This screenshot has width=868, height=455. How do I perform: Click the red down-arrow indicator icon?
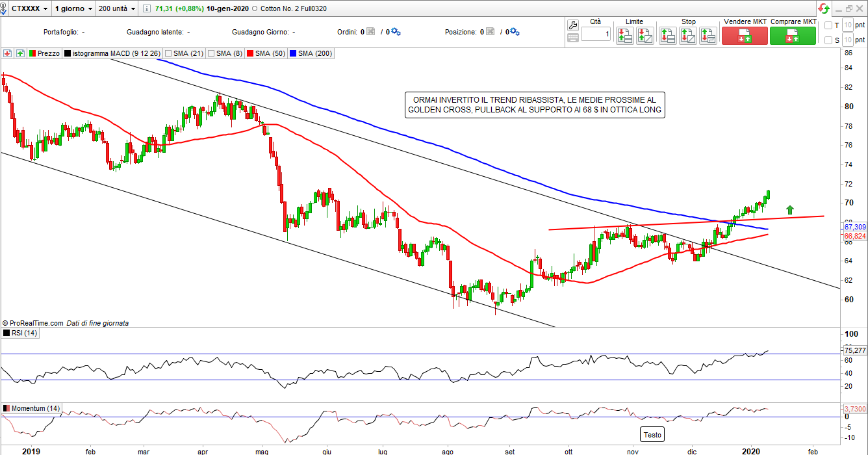tap(8, 53)
